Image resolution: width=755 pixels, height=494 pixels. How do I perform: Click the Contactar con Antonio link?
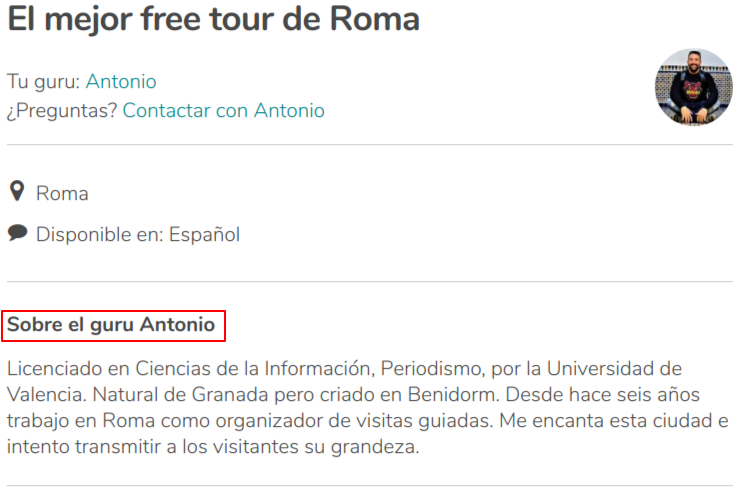(223, 110)
